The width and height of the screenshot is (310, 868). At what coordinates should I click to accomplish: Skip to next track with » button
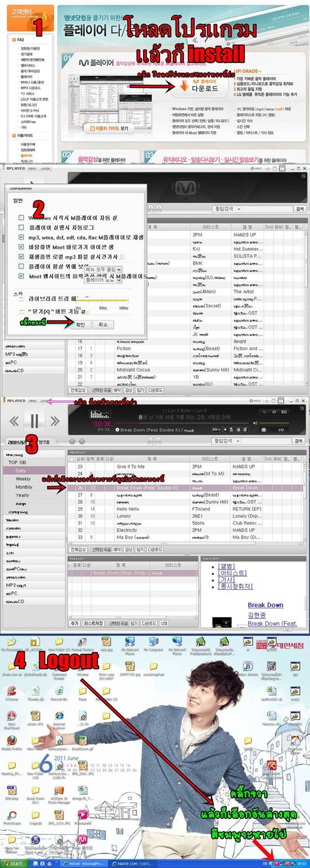click(55, 421)
